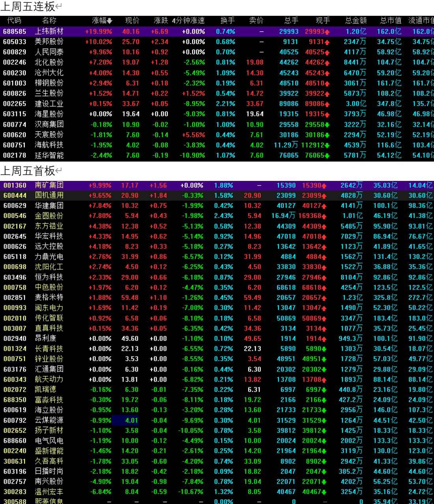Sort by the 卖价 column header
Screen dimensions: 434x504
tap(256, 21)
